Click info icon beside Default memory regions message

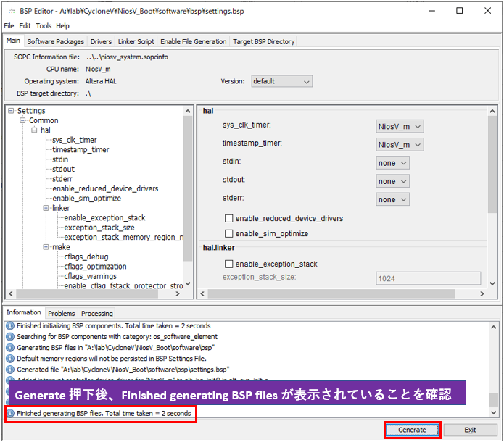[10, 358]
